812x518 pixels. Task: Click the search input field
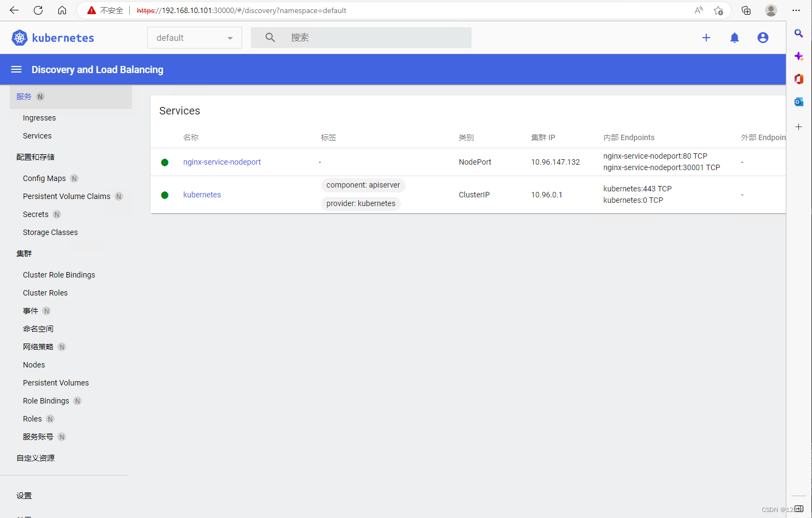pos(361,38)
